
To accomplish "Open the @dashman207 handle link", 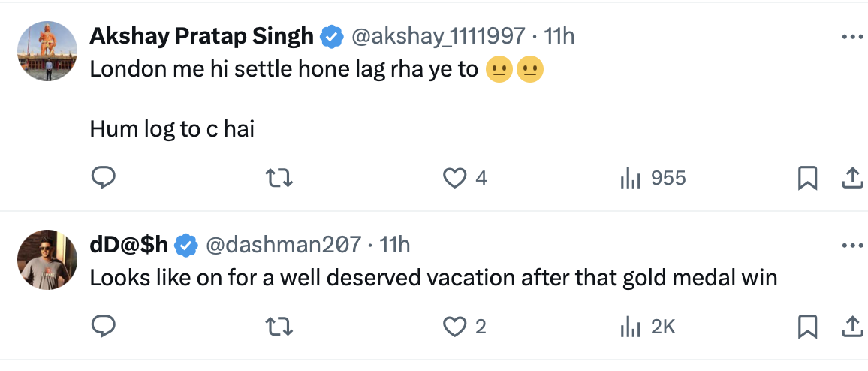I will click(x=284, y=245).
